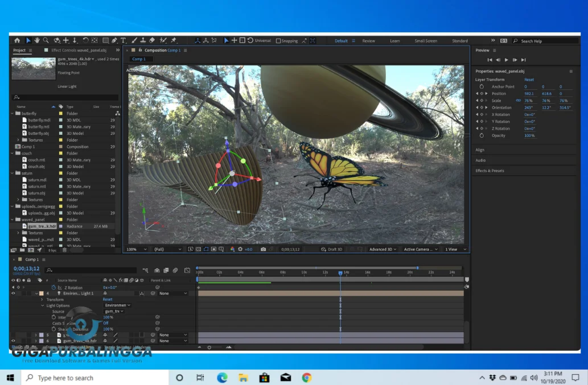The height and width of the screenshot is (385, 588).
Task: Click the Draft 3D button
Action: coord(332,249)
